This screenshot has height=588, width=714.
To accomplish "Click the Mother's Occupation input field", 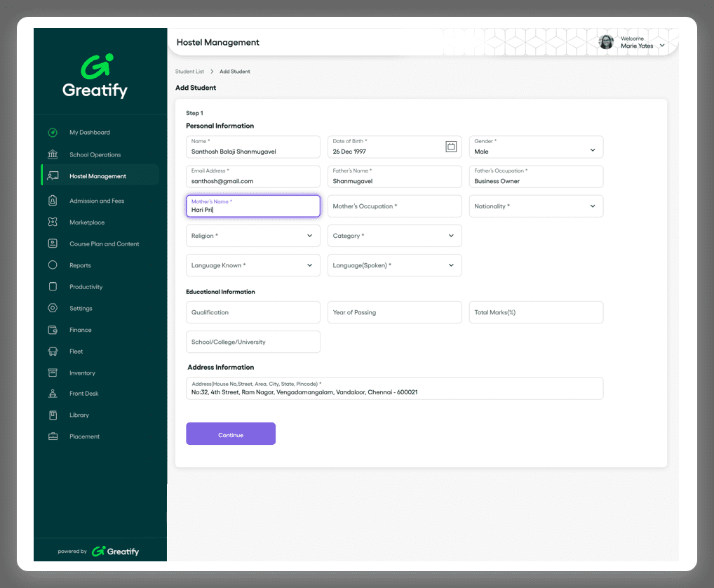I will [x=394, y=206].
